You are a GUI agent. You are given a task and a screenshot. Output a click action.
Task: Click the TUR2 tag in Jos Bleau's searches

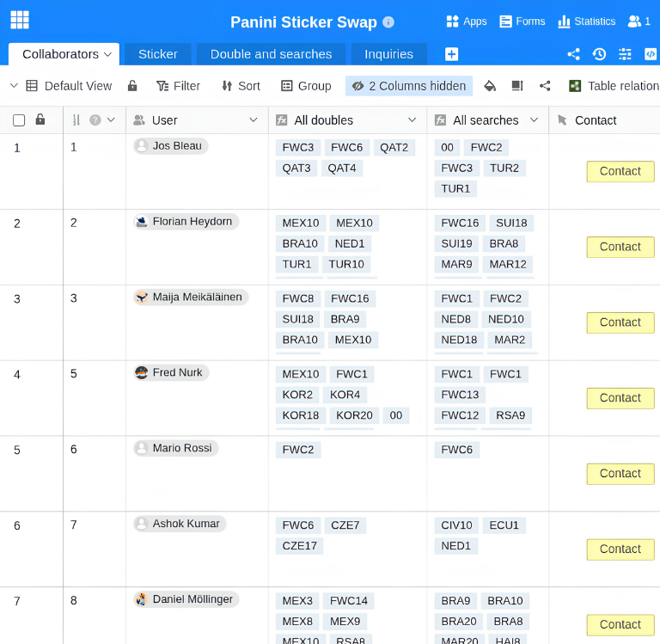[504, 169]
